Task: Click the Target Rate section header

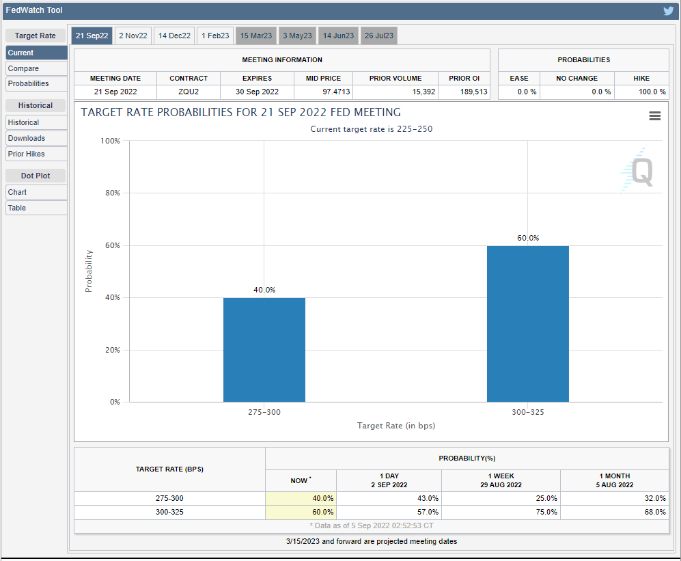Action: [35, 36]
